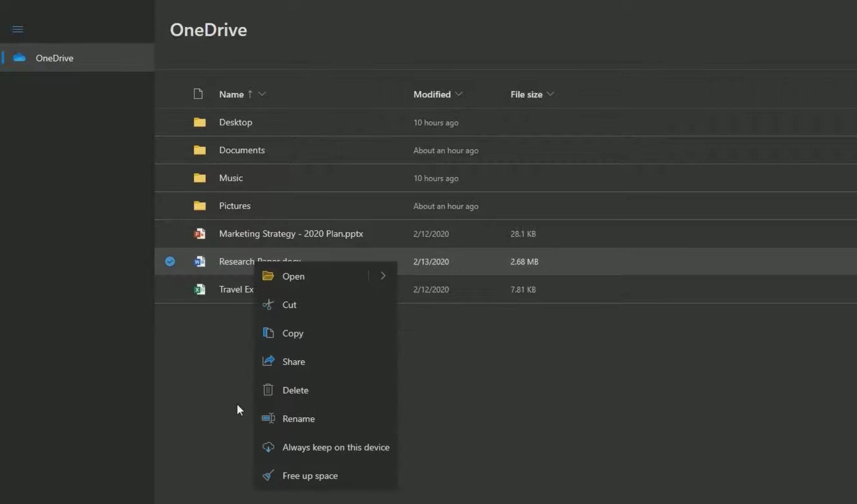Open the Pictures folder name

point(235,206)
